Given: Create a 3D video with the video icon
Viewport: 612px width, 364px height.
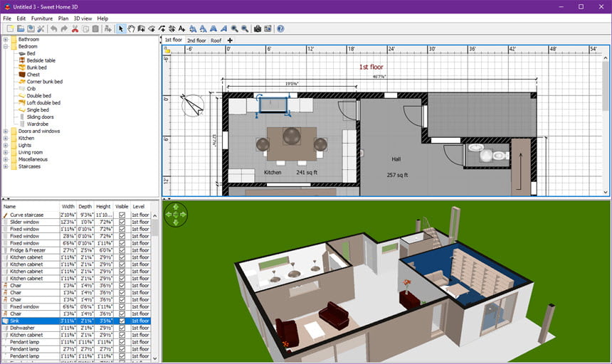Looking at the screenshot, I should tap(268, 28).
